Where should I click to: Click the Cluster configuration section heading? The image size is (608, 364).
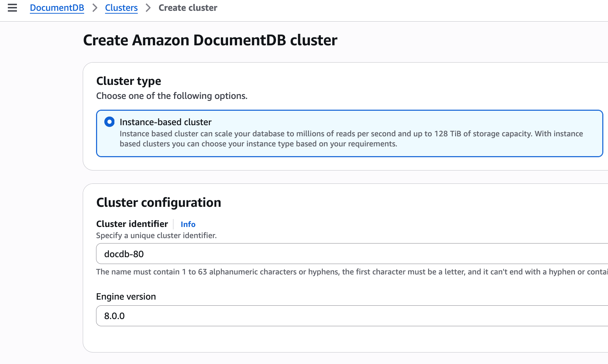tap(159, 203)
